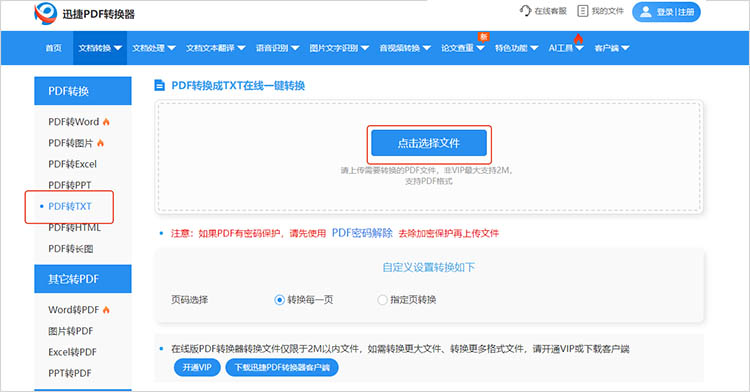
Task: Select PPT转PDF in sidebar
Action: [x=69, y=373]
